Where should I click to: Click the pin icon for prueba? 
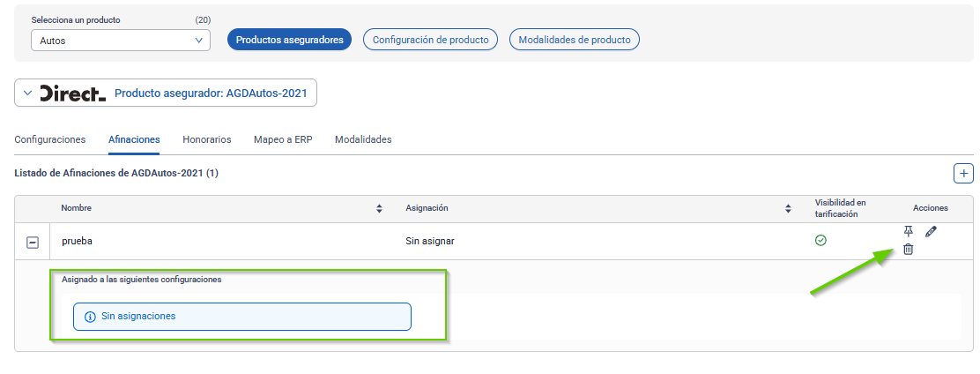click(908, 231)
